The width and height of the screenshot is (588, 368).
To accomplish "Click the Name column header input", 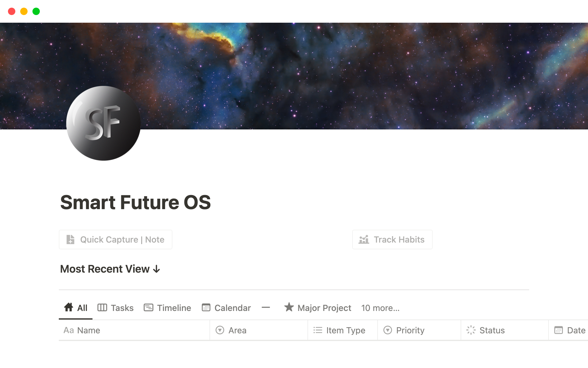I will (89, 330).
